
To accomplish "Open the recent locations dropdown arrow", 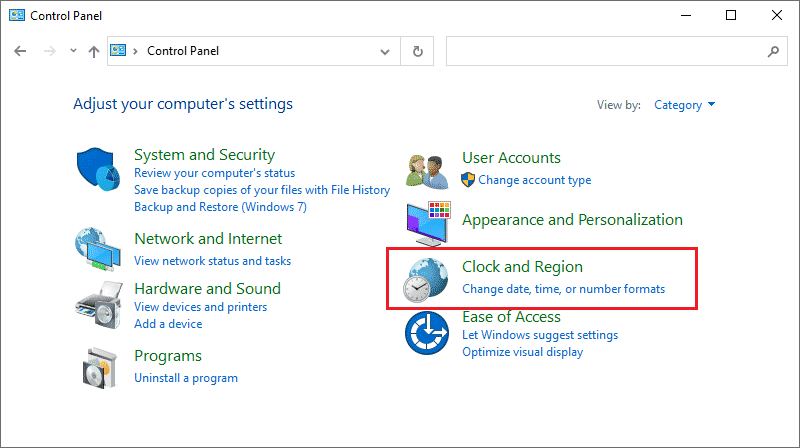I will coord(73,51).
